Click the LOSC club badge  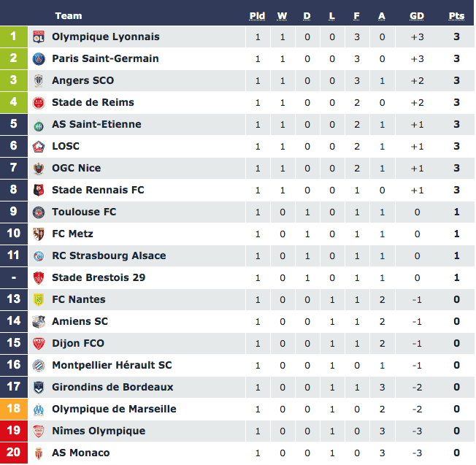coord(39,146)
